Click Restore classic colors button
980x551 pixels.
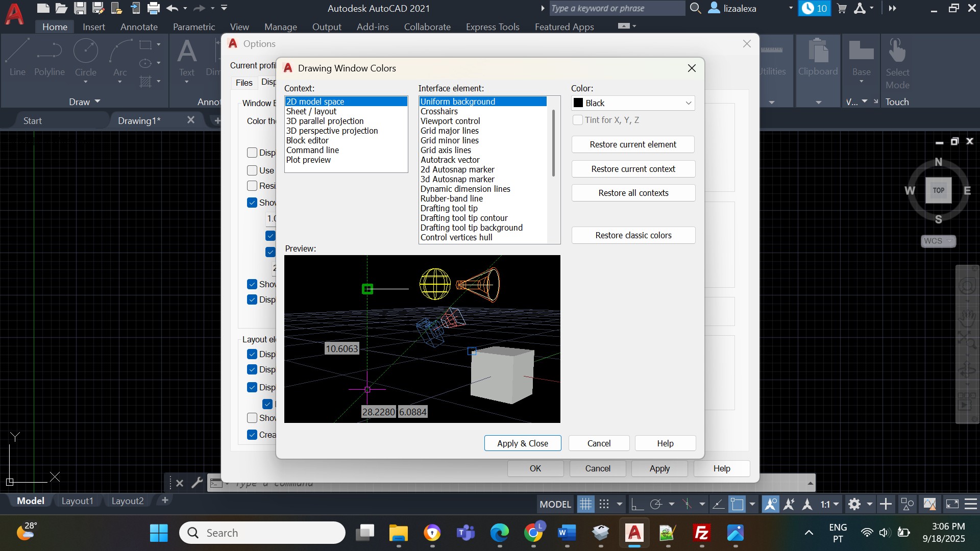633,235
